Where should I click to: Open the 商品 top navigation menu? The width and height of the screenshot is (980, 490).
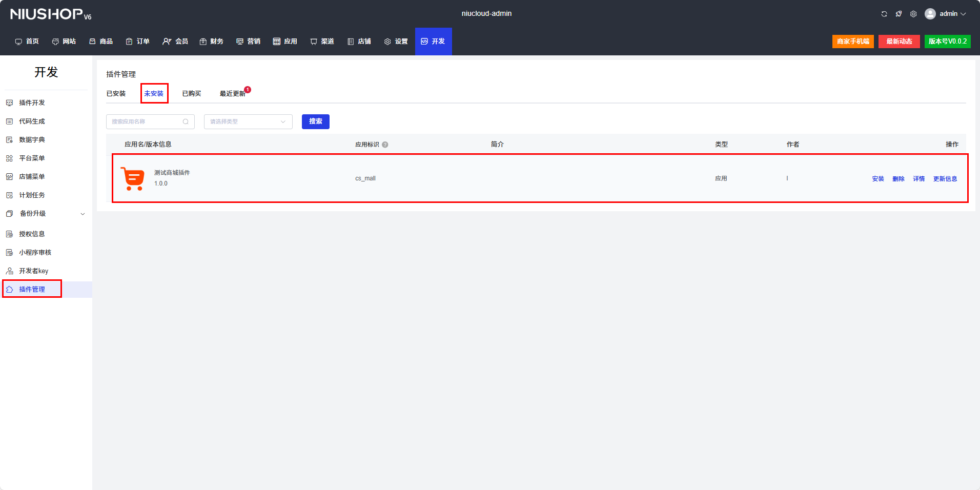click(101, 41)
